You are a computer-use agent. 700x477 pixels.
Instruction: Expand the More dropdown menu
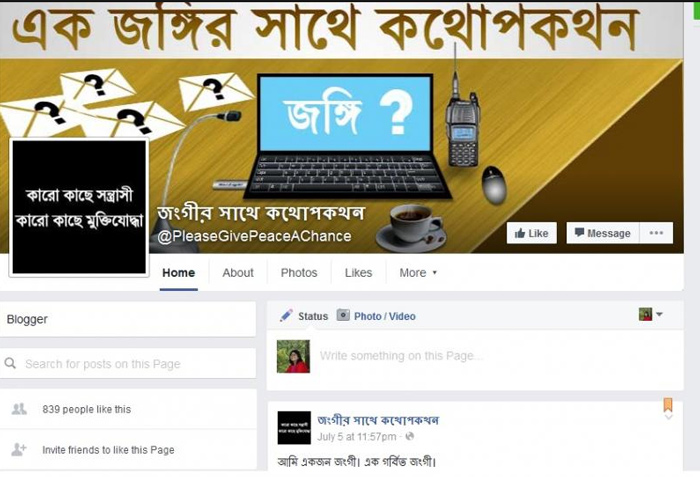(x=418, y=273)
